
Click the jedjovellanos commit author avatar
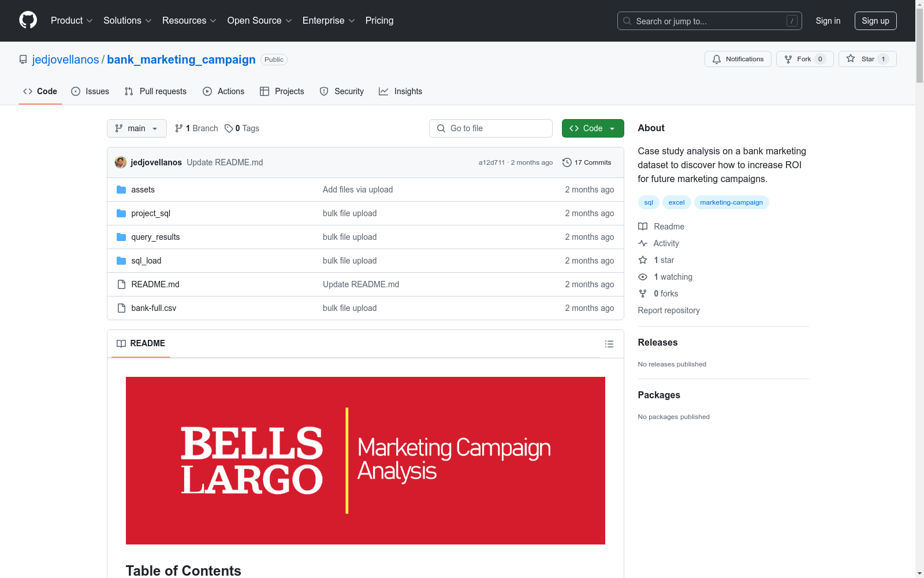(x=121, y=162)
